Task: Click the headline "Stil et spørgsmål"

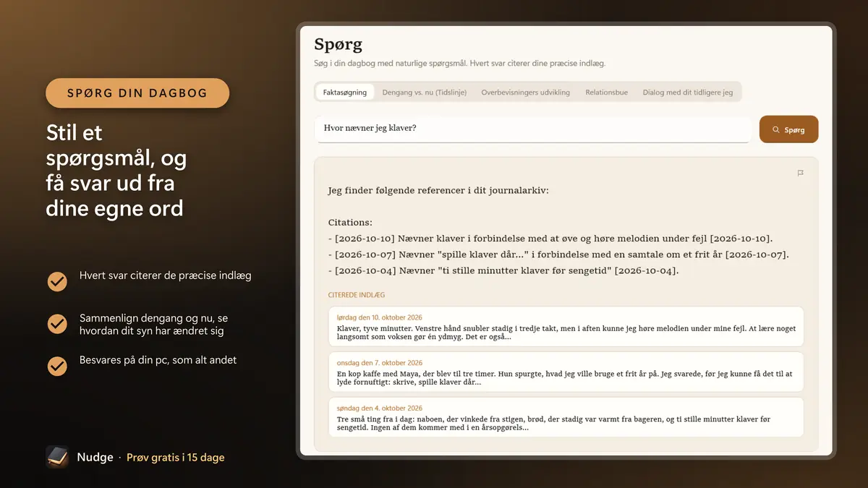Action: pyautogui.click(x=116, y=171)
